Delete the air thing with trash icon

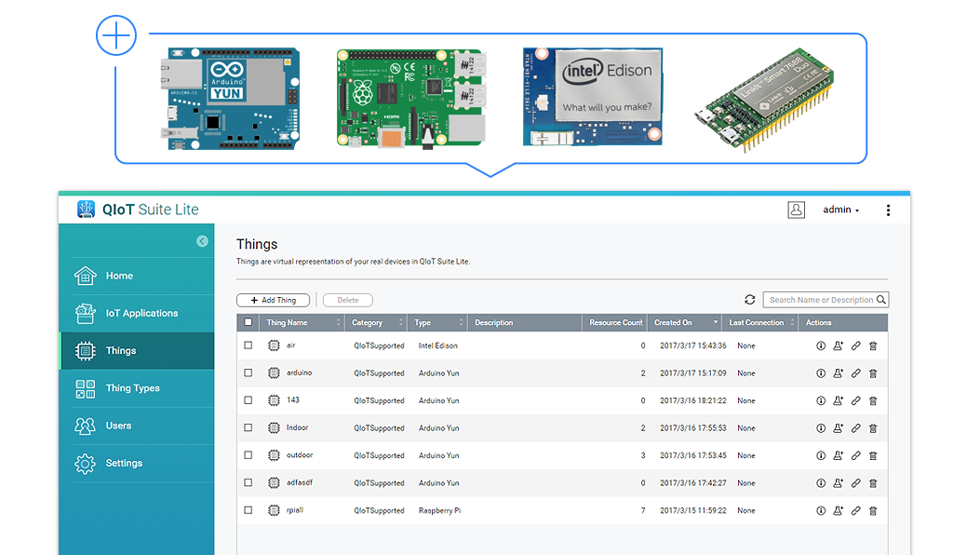(x=873, y=346)
